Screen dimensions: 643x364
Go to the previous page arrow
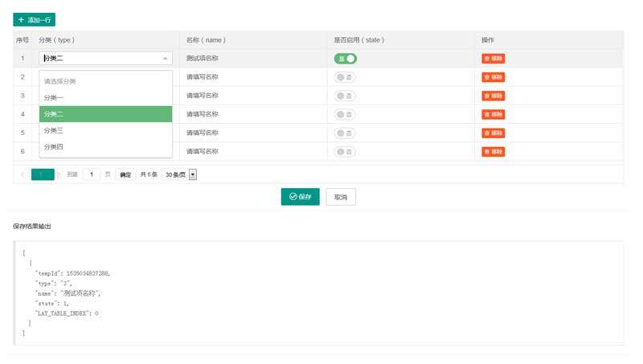click(x=22, y=174)
